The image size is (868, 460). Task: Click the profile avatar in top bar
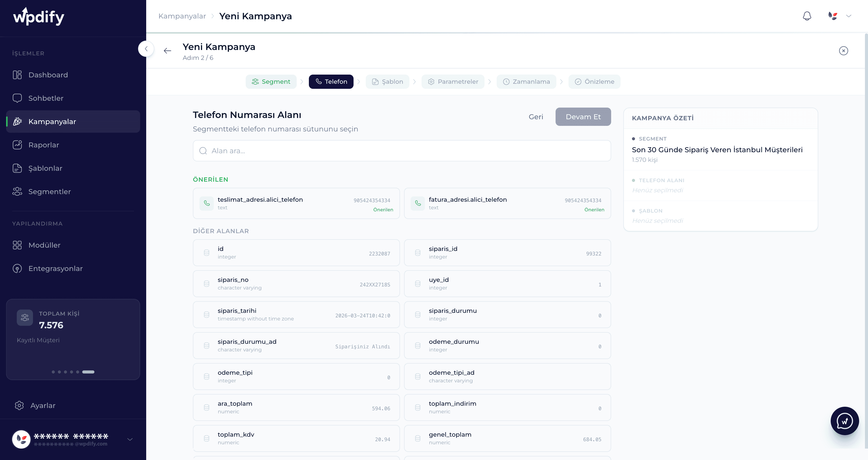tap(833, 16)
